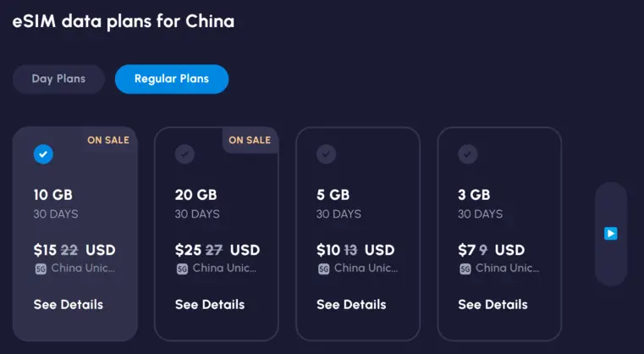Open See Details for 10 GB plan
Viewport: 644px width, 354px height.
point(69,304)
